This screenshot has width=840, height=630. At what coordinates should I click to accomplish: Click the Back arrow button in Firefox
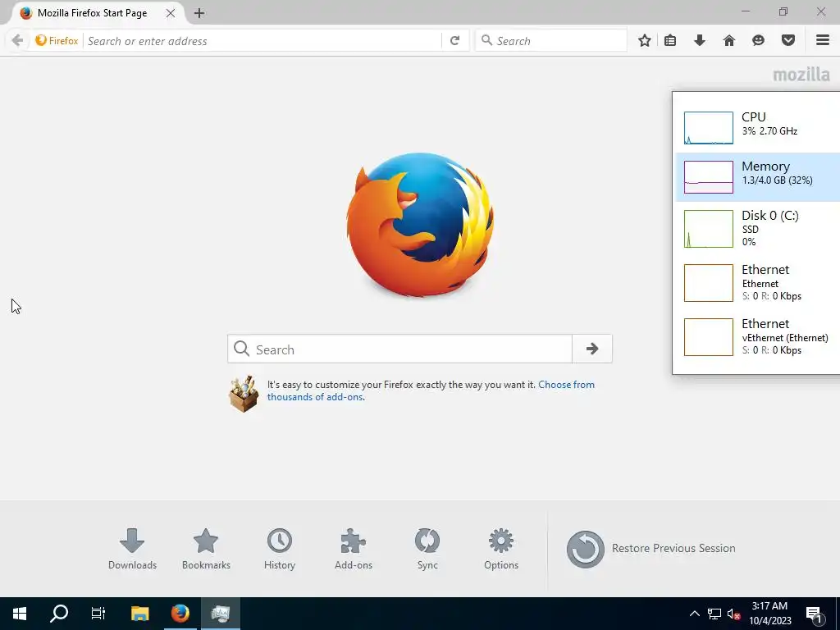(x=17, y=40)
